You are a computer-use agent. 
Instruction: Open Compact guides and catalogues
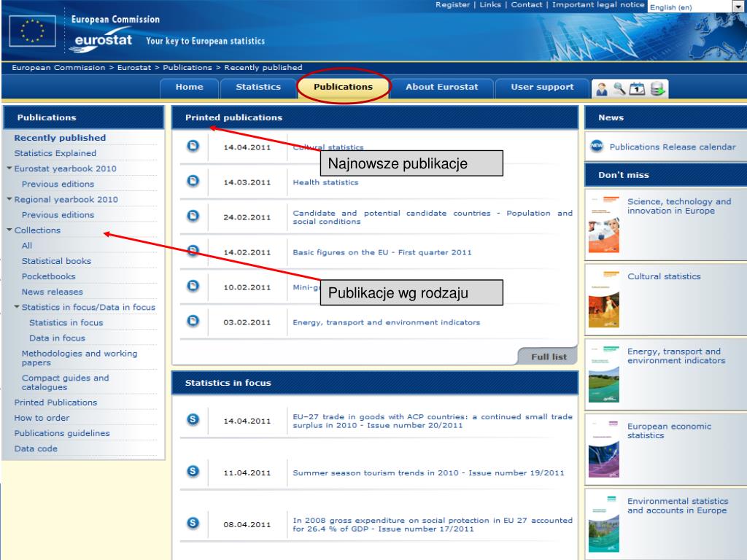[65, 382]
